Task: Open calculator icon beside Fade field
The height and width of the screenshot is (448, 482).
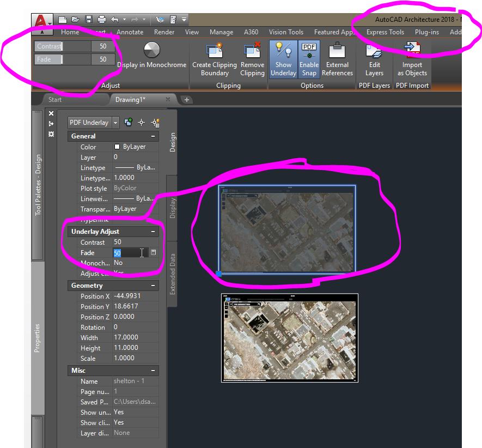Action: pyautogui.click(x=154, y=253)
